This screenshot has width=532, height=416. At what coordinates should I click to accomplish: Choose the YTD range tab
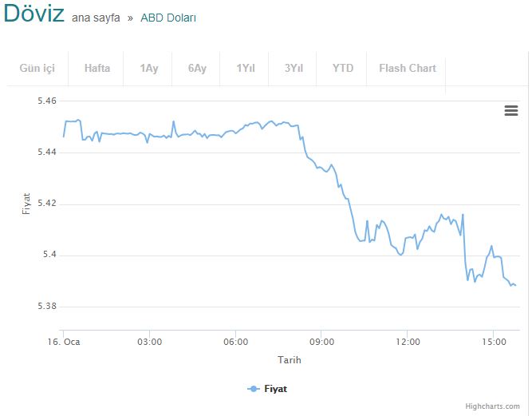click(343, 69)
